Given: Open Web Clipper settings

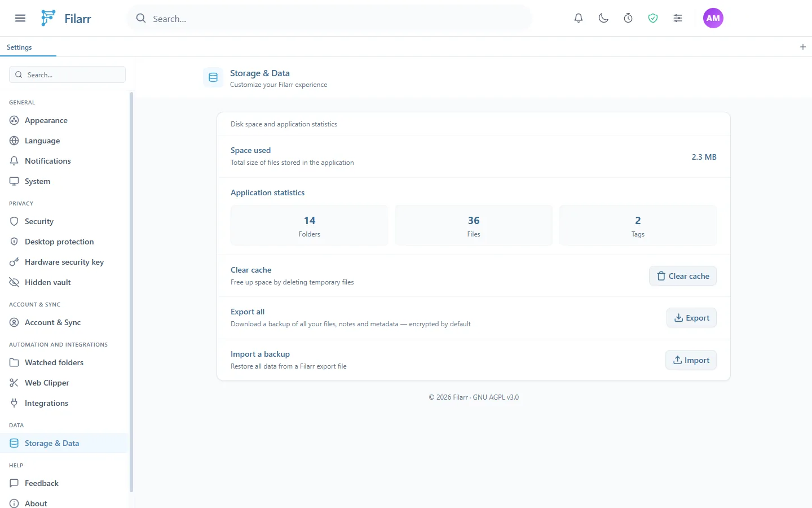Looking at the screenshot, I should pyautogui.click(x=64, y=383).
